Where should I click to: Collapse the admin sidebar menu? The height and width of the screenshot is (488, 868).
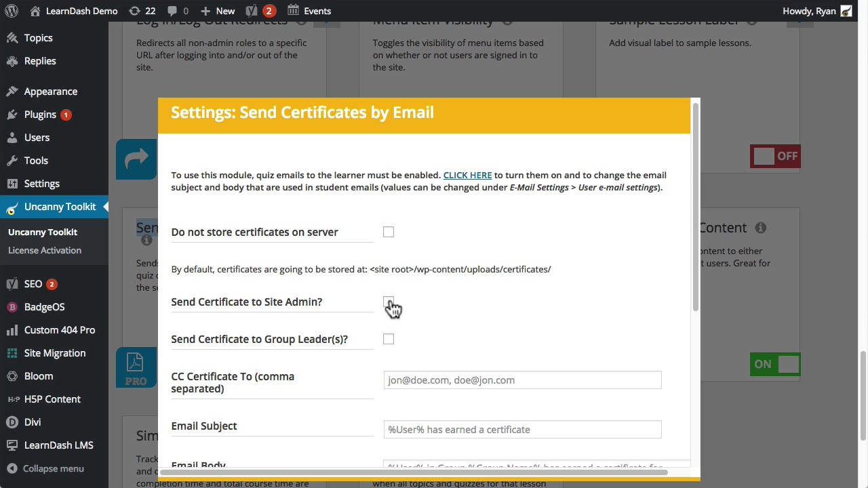(54, 468)
